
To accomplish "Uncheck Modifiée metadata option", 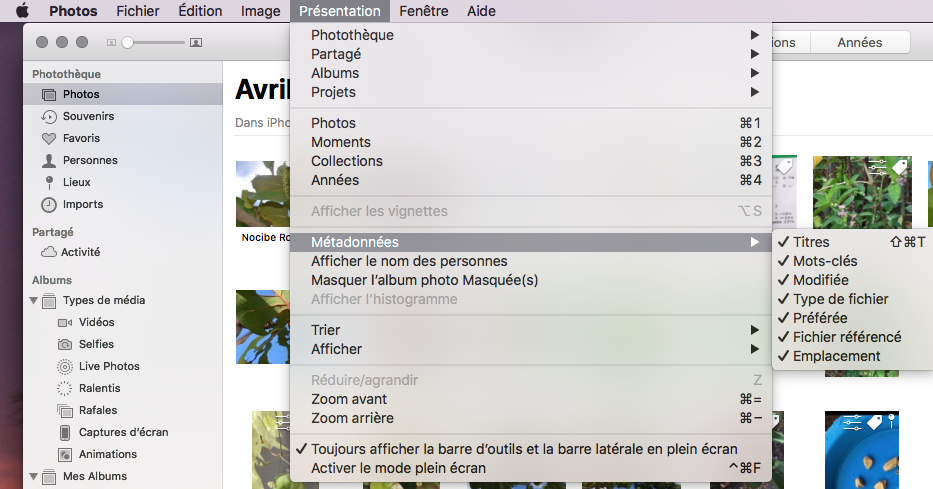I will (x=852, y=280).
